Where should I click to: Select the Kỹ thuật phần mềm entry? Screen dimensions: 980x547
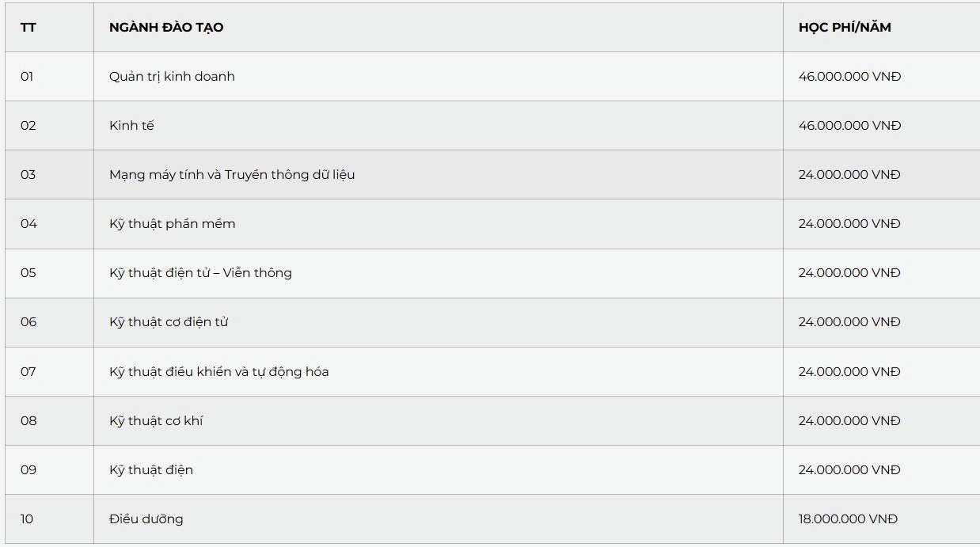pos(173,224)
